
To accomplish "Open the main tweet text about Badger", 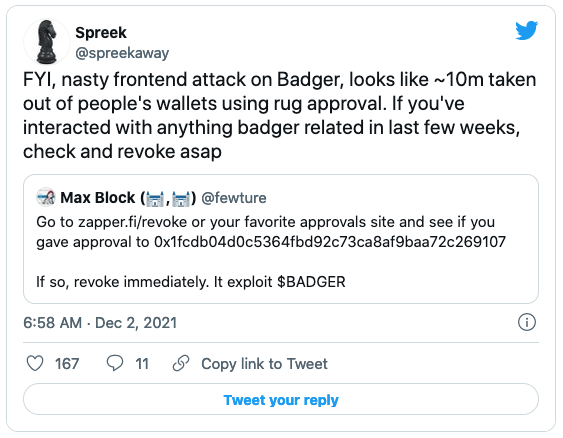I will pyautogui.click(x=280, y=116).
